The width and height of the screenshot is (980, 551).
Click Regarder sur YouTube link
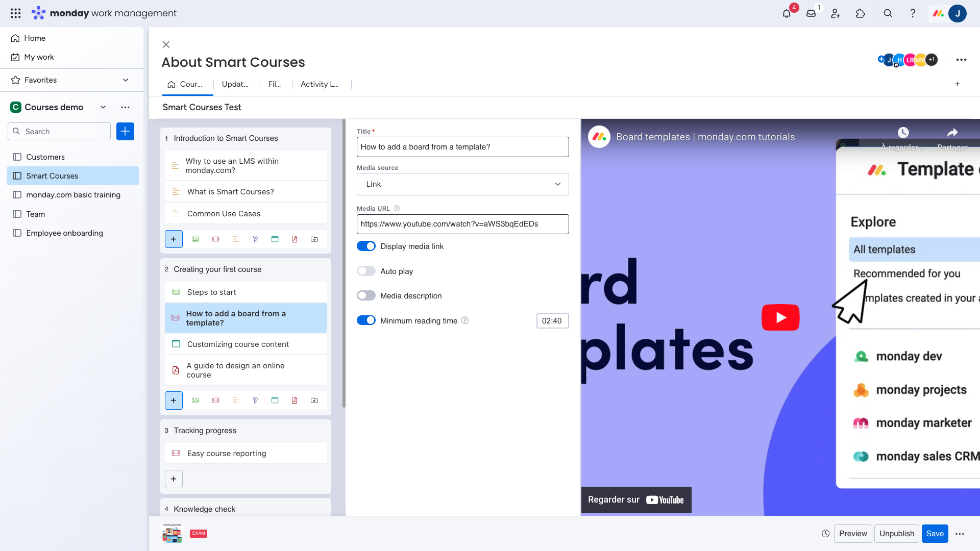click(x=636, y=500)
